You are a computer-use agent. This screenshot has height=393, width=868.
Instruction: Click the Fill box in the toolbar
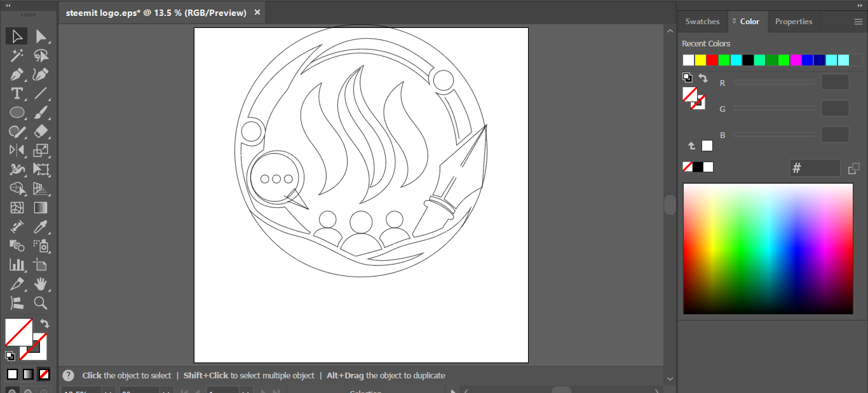click(x=19, y=332)
